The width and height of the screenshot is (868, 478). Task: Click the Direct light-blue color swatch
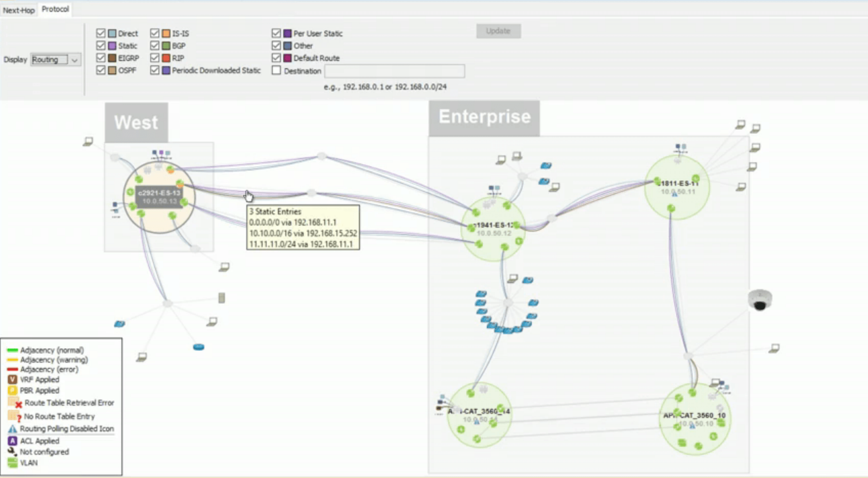(112, 34)
